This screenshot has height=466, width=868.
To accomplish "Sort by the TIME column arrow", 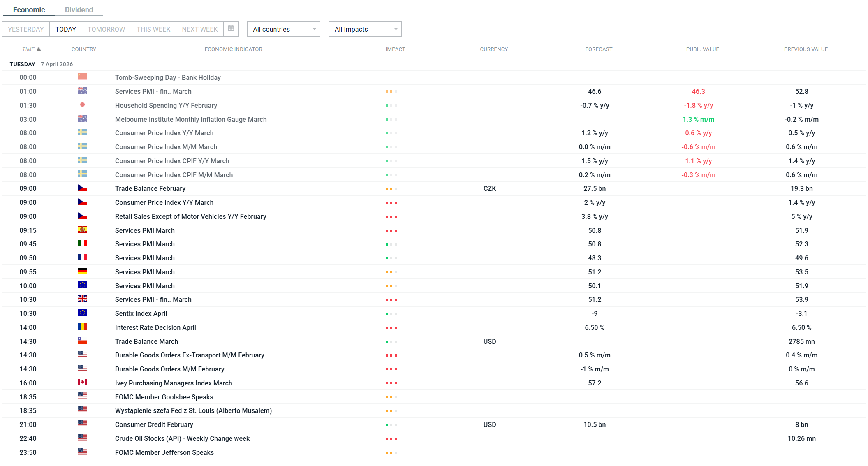I will pos(39,49).
